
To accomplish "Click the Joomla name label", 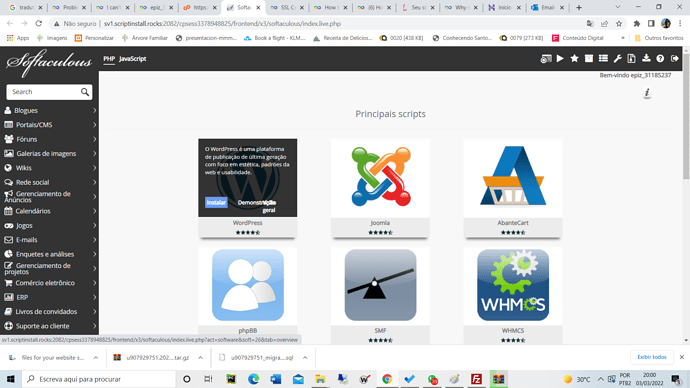I will click(x=380, y=223).
